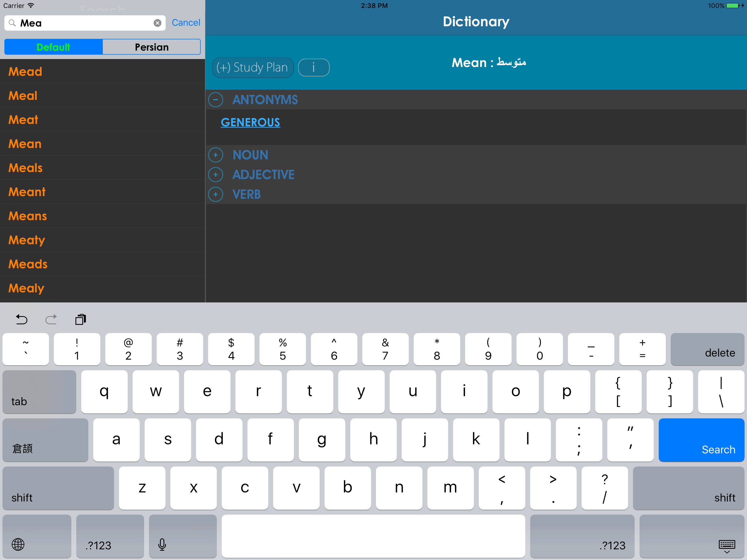Tap the clipboard paste icon above the keyboard

(80, 319)
